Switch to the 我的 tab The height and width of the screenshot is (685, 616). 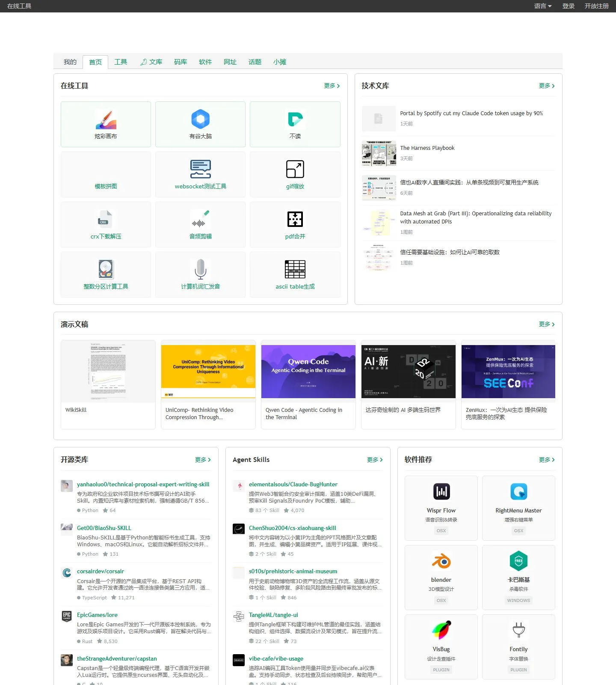point(70,62)
